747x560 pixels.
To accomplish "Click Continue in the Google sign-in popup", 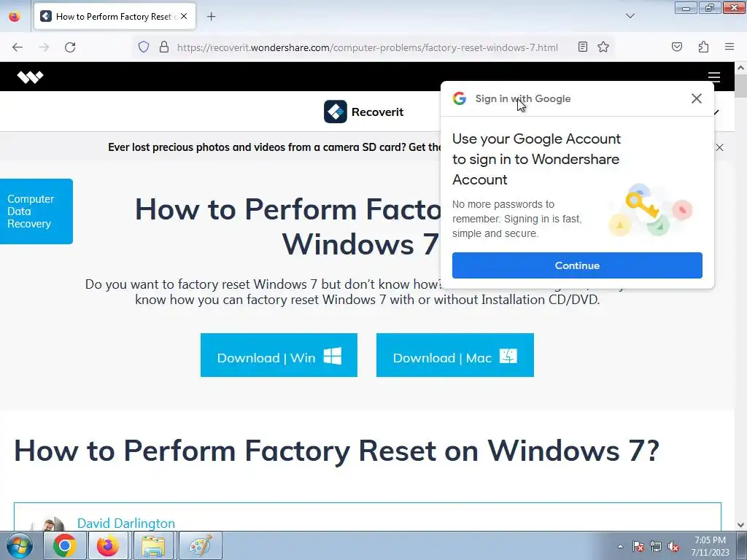I will [x=577, y=265].
